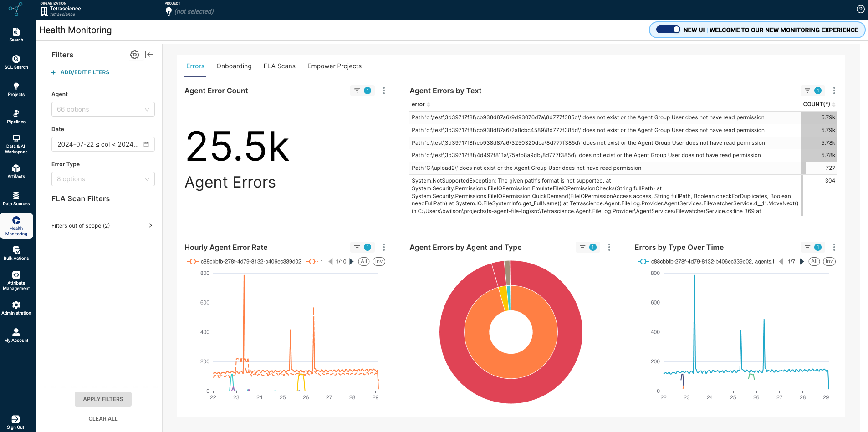Go to Projects in the sidebar
Screen dimensions: 868x432
[x=16, y=89]
